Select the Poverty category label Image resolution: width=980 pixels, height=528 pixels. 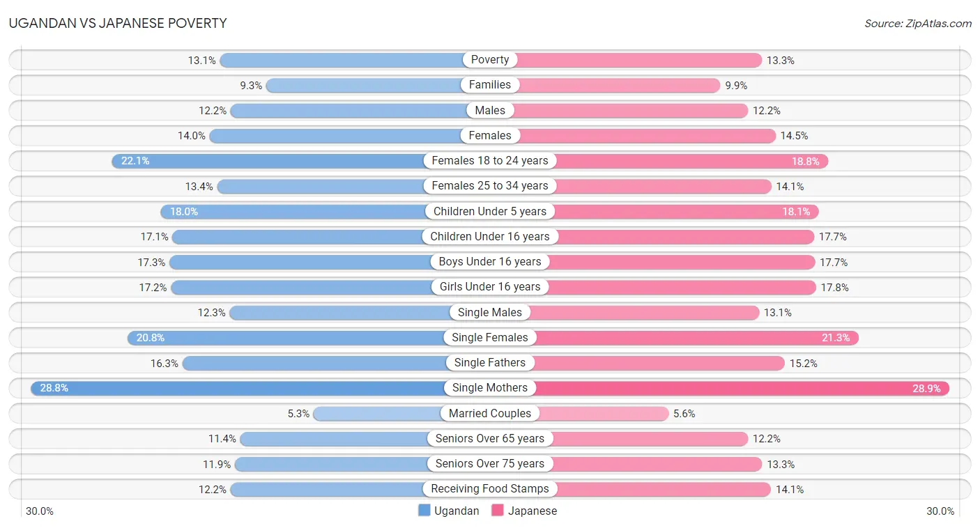tap(490, 60)
